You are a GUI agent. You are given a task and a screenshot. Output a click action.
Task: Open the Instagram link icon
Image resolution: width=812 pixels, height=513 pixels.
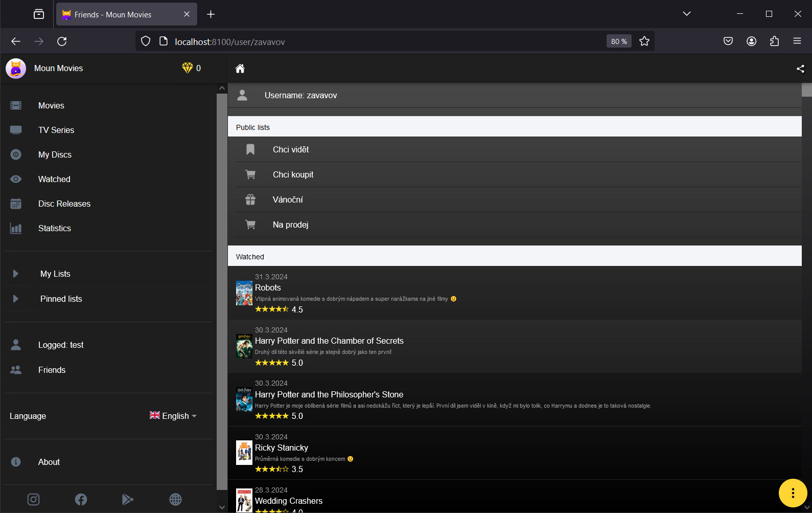tap(33, 499)
